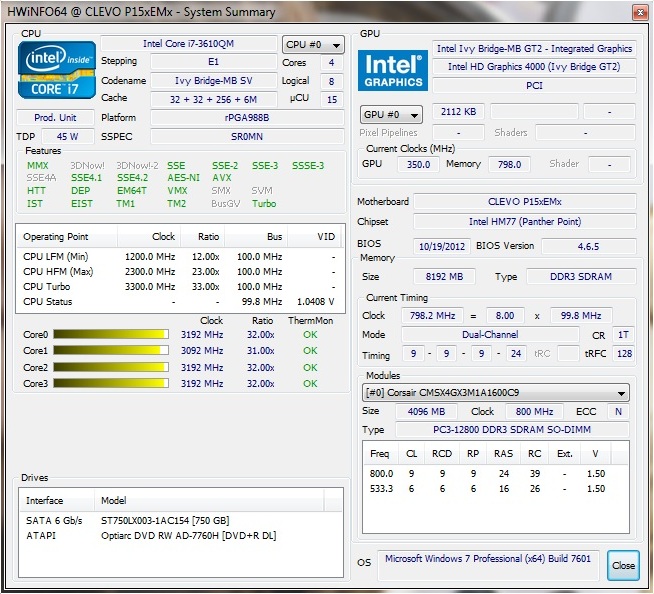Viewport: 654px width, 594px height.
Task: Click the tRFC 128 field
Action: coord(624,354)
